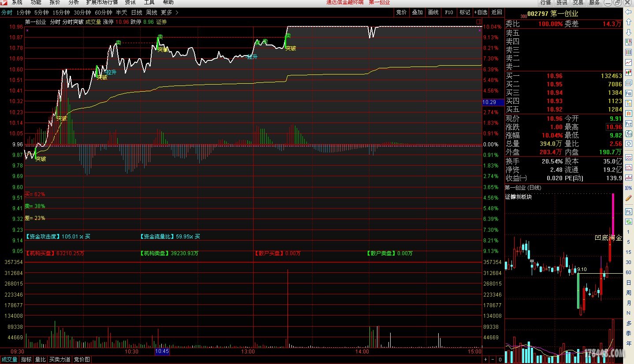Click the colored grid table sidebar icon
634x364 pixels.
click(x=629, y=52)
